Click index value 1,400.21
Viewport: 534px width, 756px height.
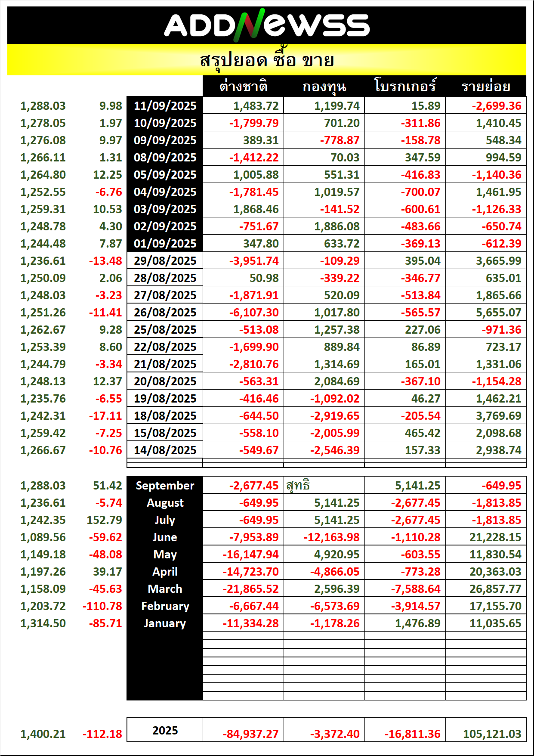pyautogui.click(x=43, y=734)
